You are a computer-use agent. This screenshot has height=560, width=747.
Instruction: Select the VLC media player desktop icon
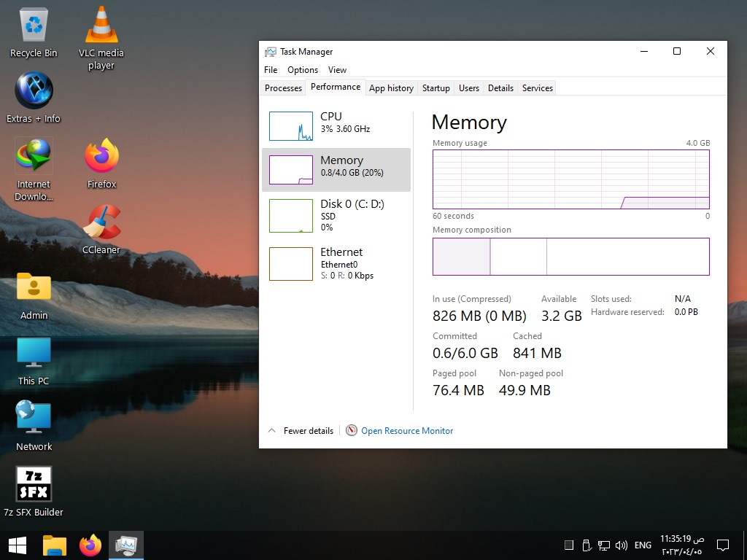coord(101,38)
